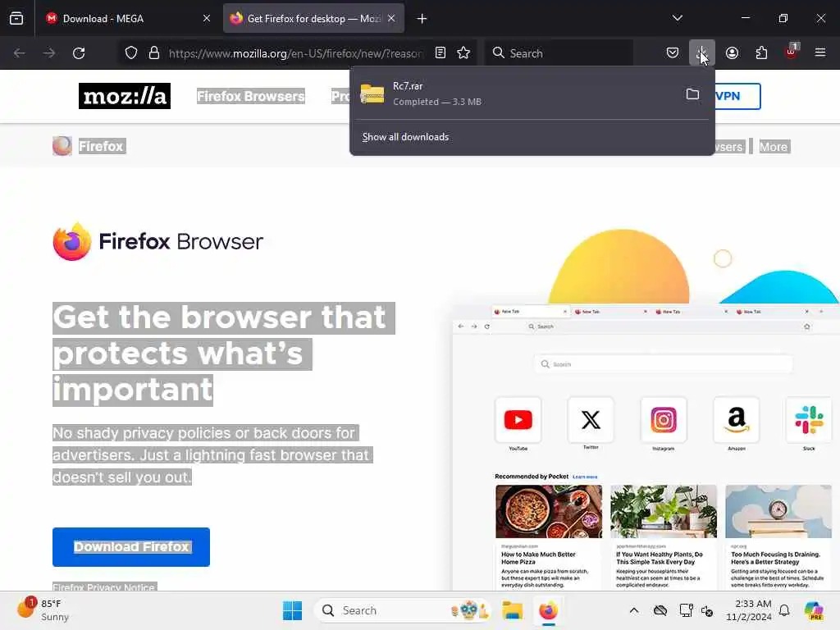
Task: Click Firefox icon in taskbar
Action: tap(549, 610)
